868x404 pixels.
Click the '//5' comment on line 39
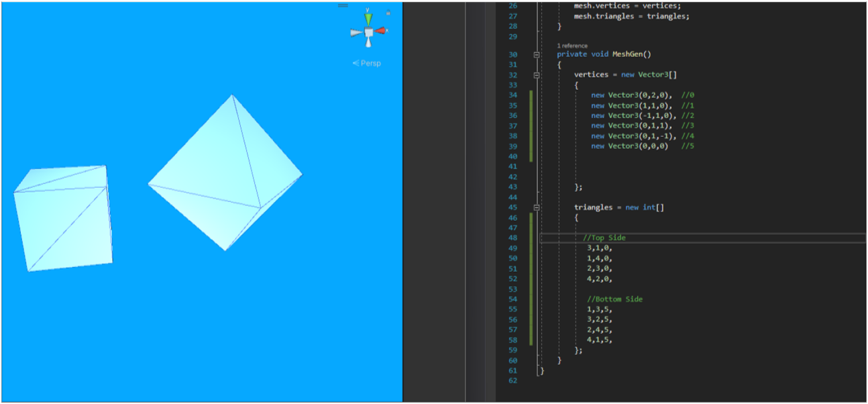pos(688,146)
